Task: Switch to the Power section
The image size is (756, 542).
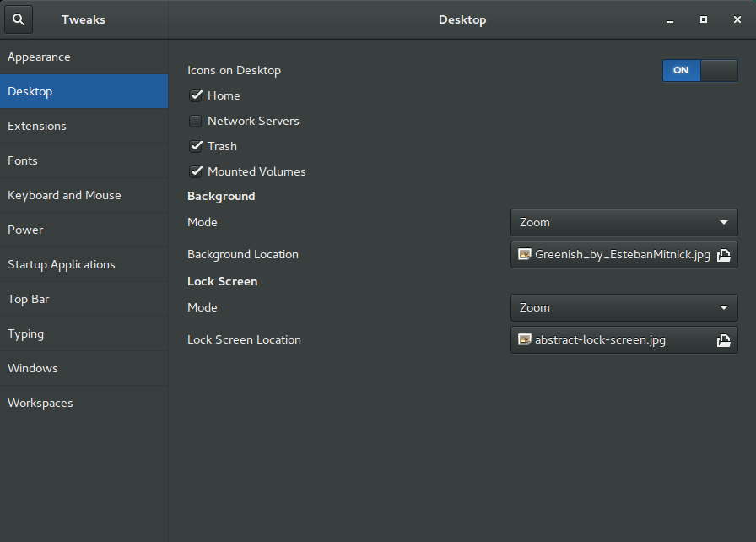Action: coord(84,230)
